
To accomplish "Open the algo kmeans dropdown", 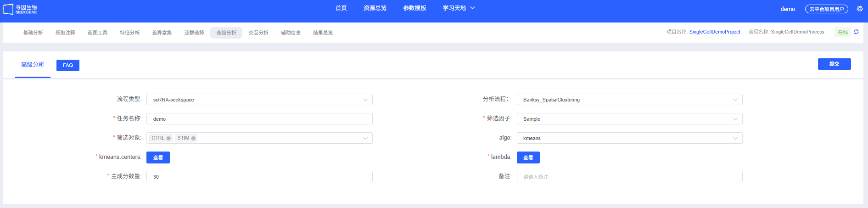I will point(629,138).
